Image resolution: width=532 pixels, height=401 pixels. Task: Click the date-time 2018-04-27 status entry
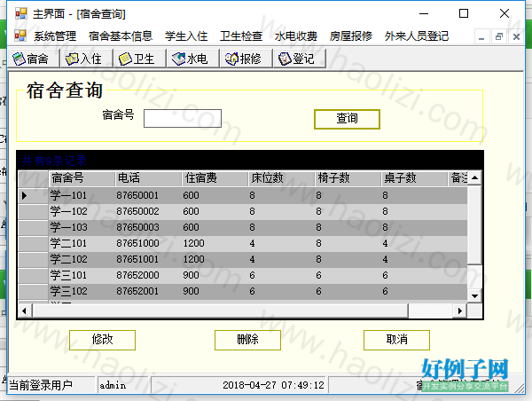[x=273, y=385]
